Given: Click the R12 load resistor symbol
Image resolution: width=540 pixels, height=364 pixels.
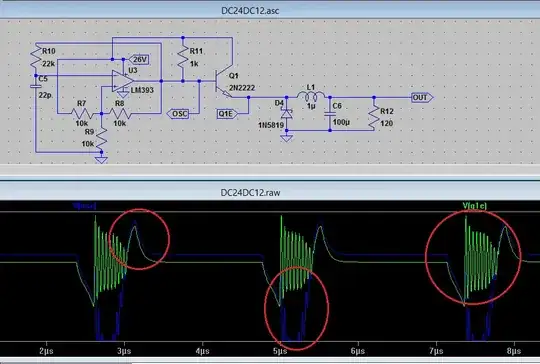Looking at the screenshot, I should tap(374, 118).
